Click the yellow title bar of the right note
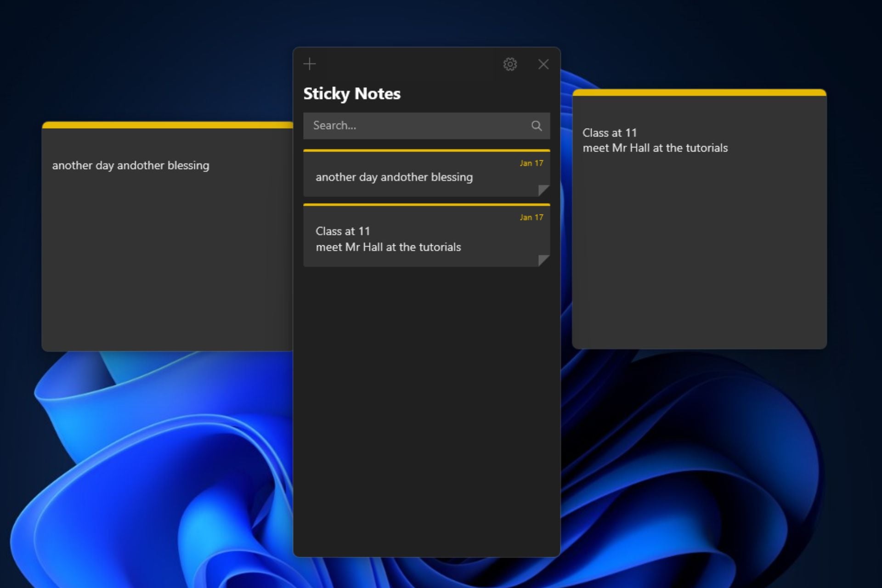Screen dimensions: 882x588 [699, 93]
